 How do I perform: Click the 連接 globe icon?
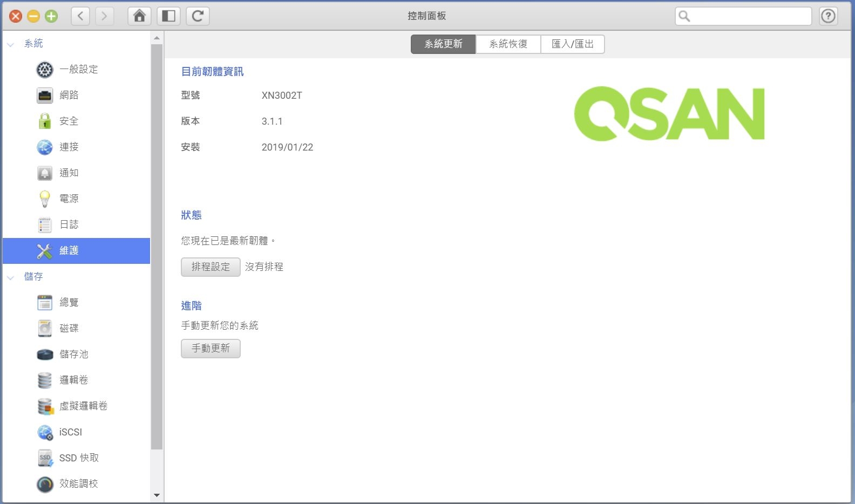click(45, 147)
